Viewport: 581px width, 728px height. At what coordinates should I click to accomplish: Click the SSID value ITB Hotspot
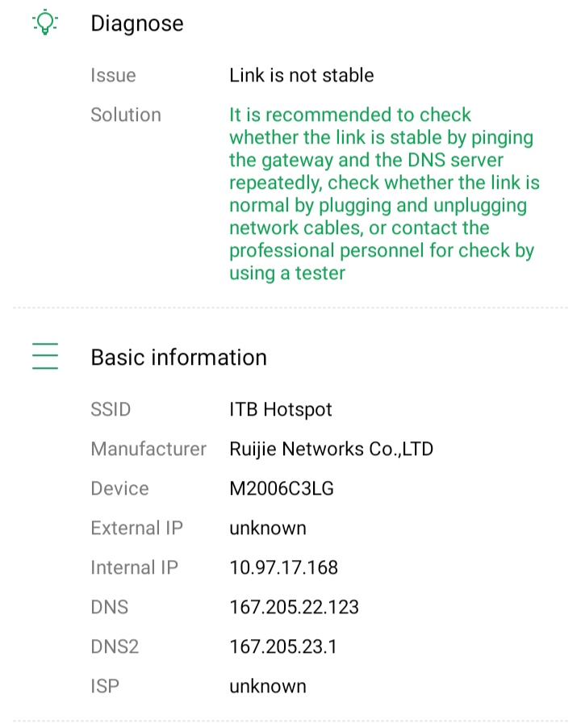point(280,410)
